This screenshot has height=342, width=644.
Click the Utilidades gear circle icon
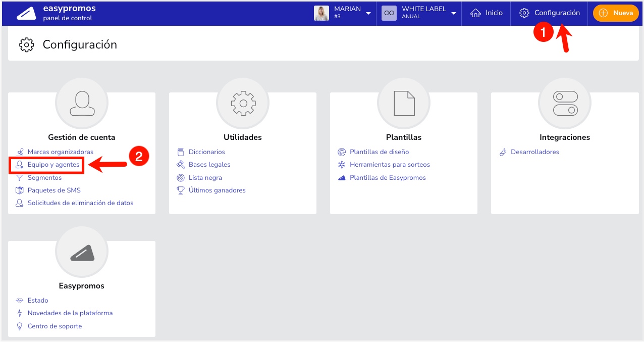click(x=243, y=103)
